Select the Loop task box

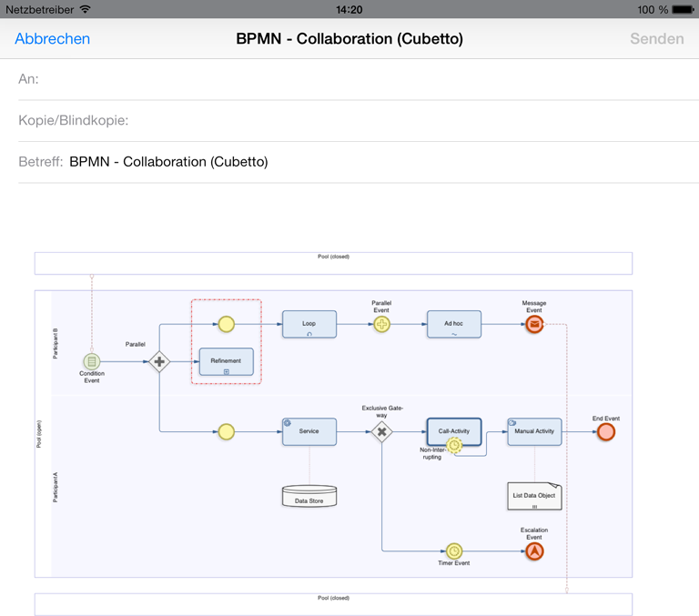309,324
